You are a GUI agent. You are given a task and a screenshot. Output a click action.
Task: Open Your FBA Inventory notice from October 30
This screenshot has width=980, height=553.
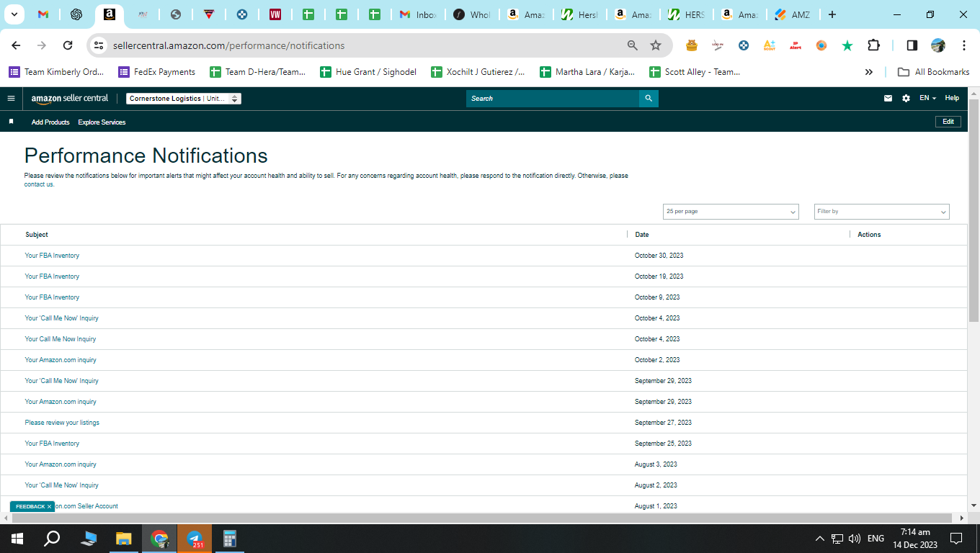(52, 256)
